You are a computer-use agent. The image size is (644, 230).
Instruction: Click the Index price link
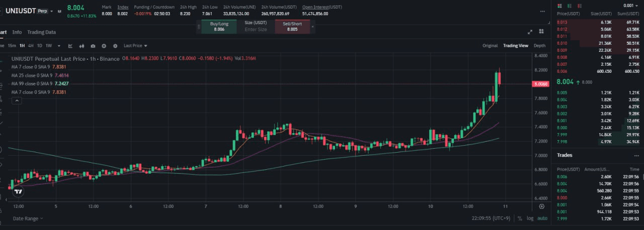(122, 7)
